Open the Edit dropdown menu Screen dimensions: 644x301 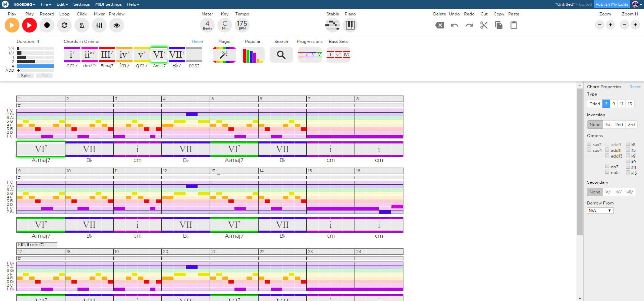pyautogui.click(x=62, y=4)
